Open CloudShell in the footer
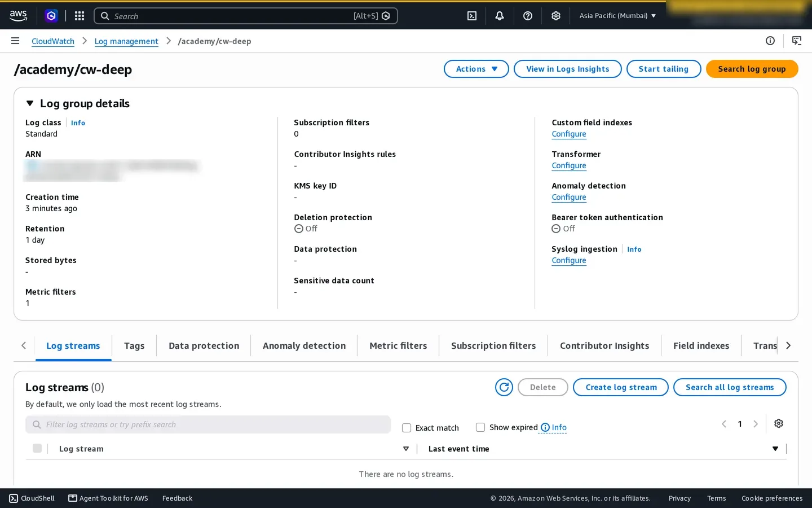Image resolution: width=812 pixels, height=508 pixels. [x=32, y=498]
